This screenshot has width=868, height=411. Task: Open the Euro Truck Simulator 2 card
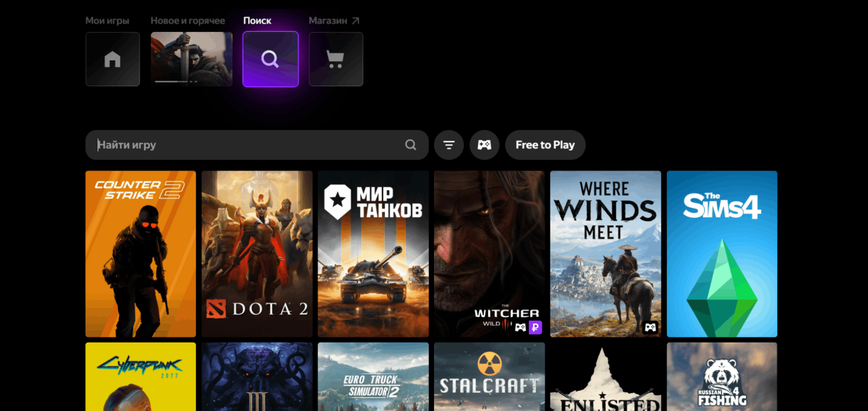tap(373, 377)
